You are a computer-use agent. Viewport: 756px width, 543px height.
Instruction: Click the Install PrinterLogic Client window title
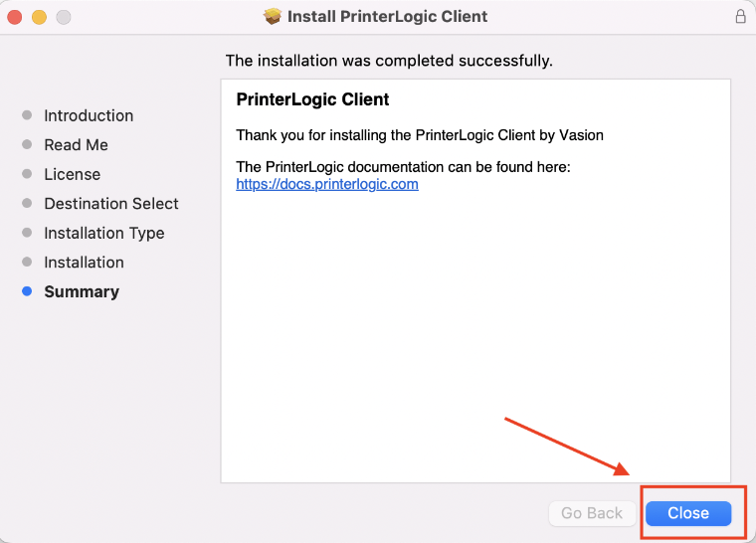387,17
